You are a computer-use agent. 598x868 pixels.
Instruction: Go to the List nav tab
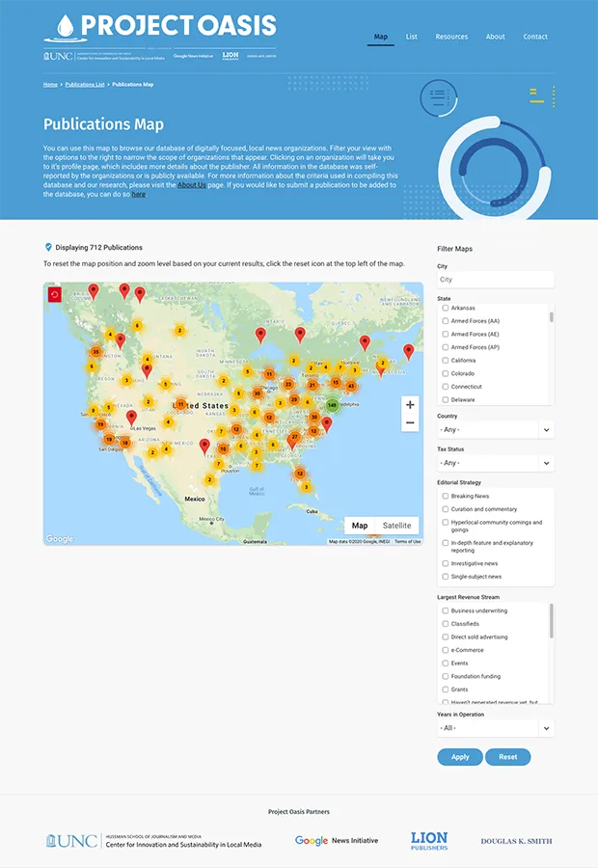[x=412, y=37]
